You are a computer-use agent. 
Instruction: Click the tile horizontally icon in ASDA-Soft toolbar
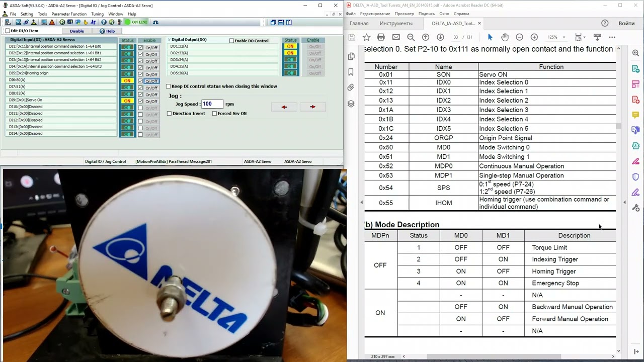click(281, 22)
